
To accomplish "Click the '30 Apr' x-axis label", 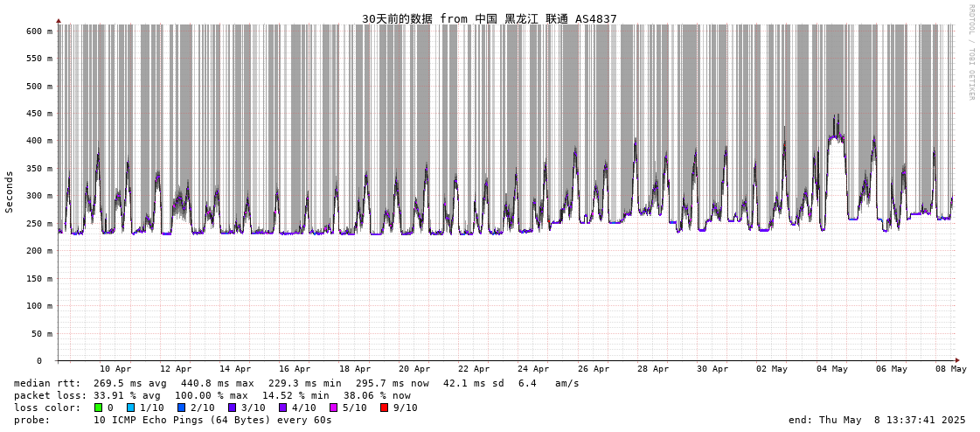I will coord(712,369).
